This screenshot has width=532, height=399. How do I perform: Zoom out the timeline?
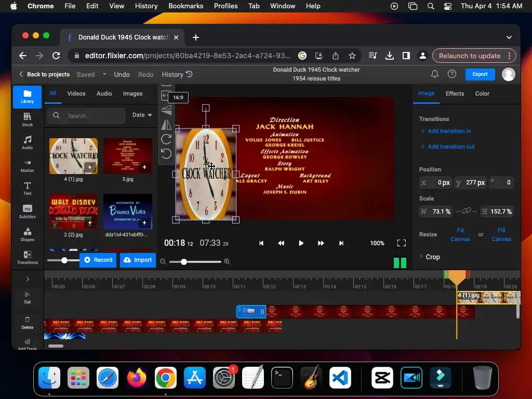click(x=163, y=262)
